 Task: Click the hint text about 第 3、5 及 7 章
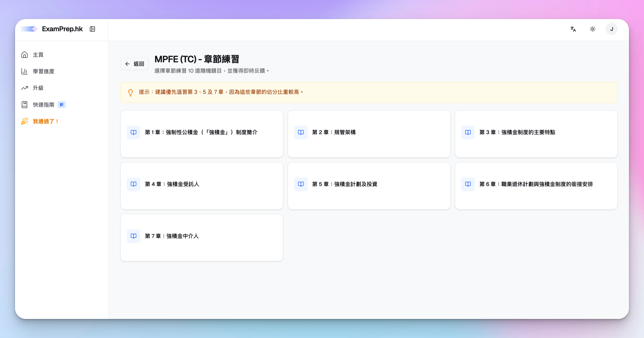[221, 92]
